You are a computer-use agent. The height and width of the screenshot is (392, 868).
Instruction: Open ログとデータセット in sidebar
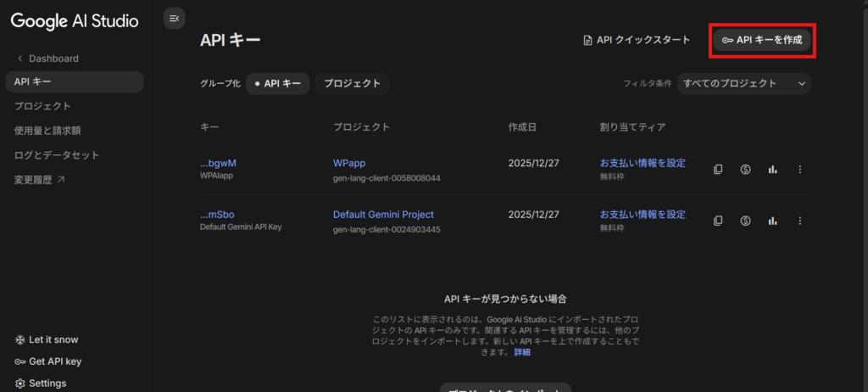tap(57, 155)
